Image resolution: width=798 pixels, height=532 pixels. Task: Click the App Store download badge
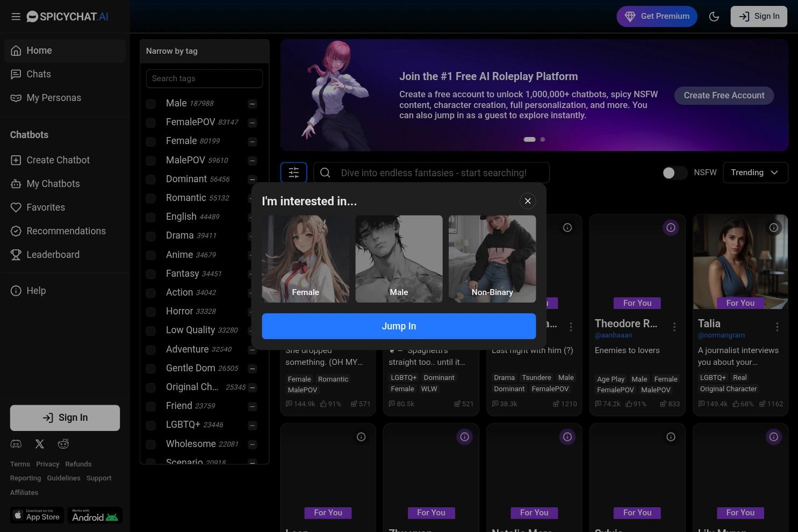point(37,515)
